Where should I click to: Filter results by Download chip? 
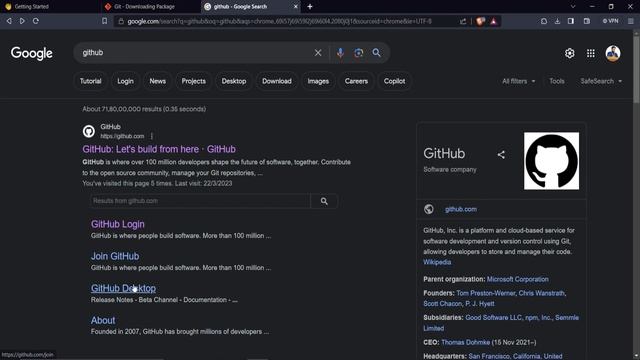(x=277, y=81)
